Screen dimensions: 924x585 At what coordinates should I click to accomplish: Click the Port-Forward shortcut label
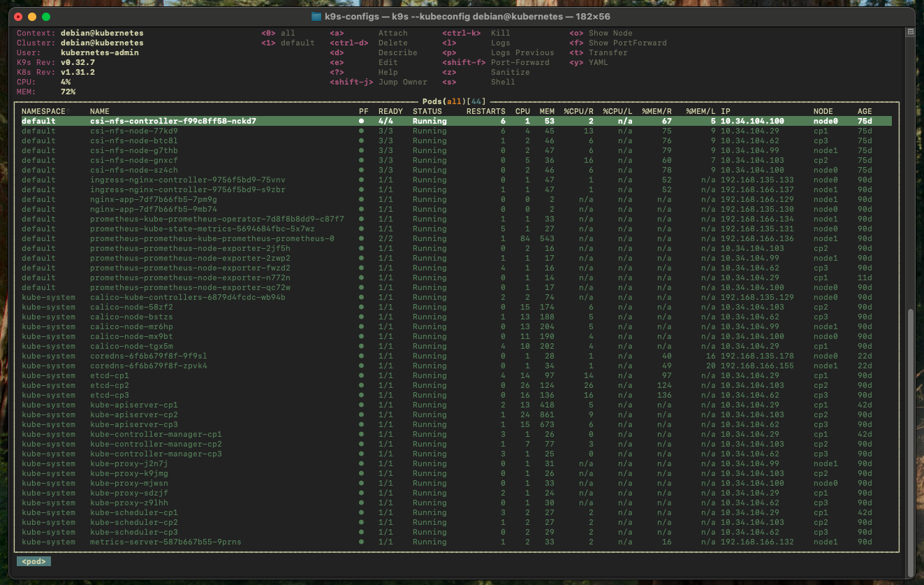[520, 62]
